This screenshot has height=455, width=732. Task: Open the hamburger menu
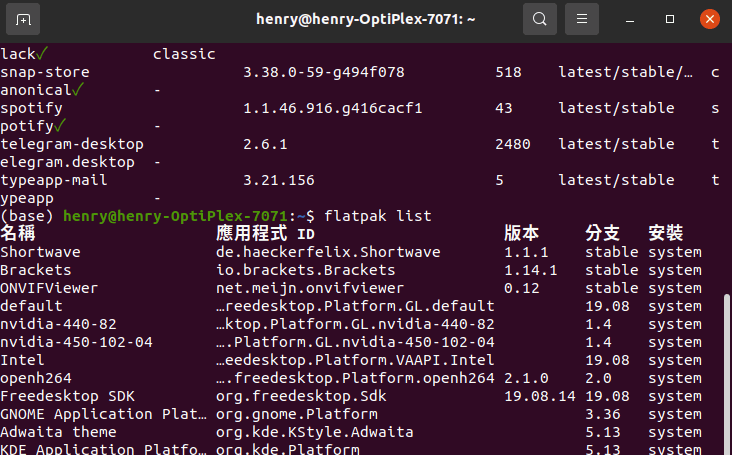[582, 19]
